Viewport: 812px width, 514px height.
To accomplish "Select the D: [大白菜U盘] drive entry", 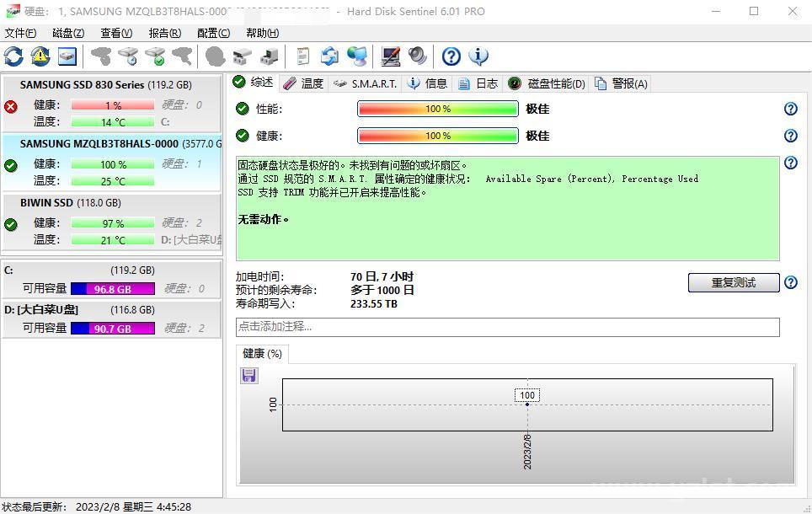I will pos(112,319).
